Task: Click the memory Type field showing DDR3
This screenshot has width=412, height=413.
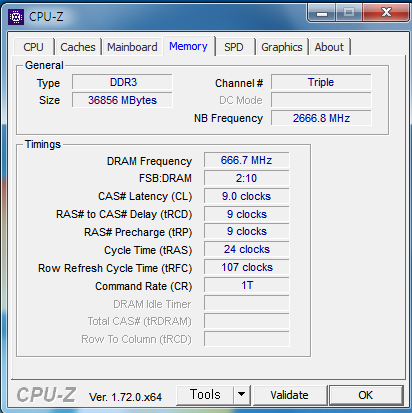Action: (x=122, y=82)
